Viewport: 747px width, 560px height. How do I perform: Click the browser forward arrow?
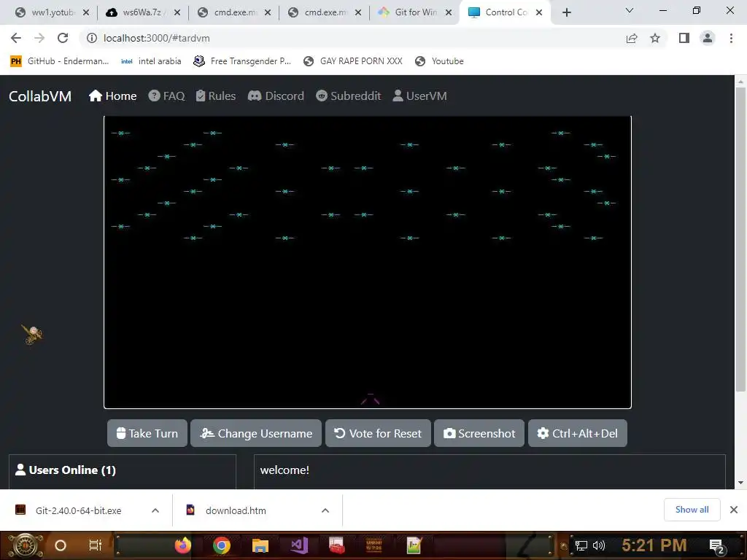tap(39, 38)
